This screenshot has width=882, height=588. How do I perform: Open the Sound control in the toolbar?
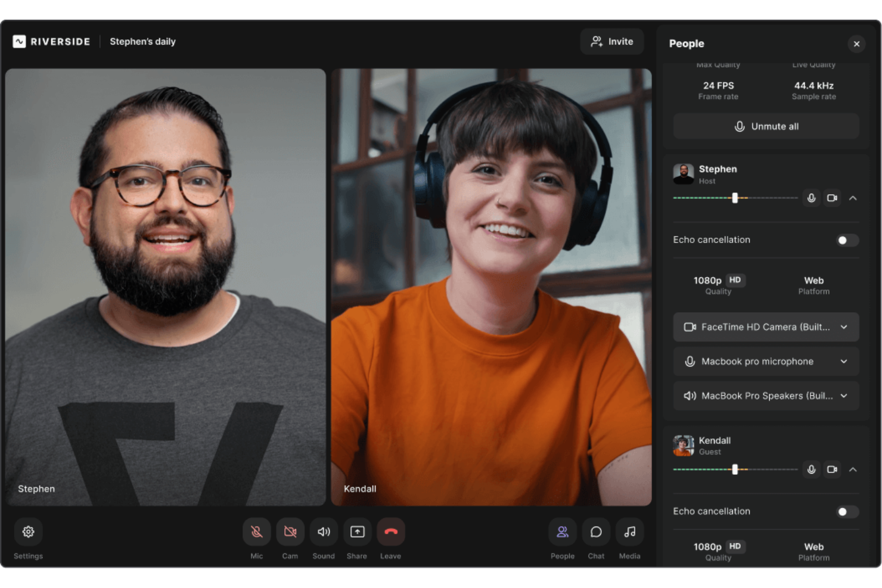click(324, 531)
